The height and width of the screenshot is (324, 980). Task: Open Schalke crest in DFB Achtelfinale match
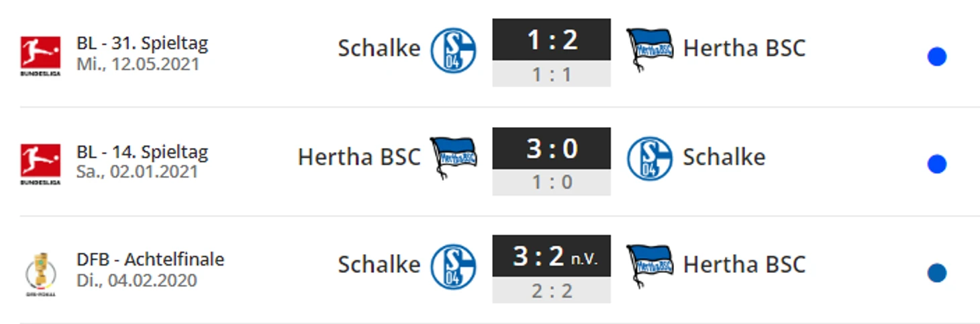click(x=453, y=267)
